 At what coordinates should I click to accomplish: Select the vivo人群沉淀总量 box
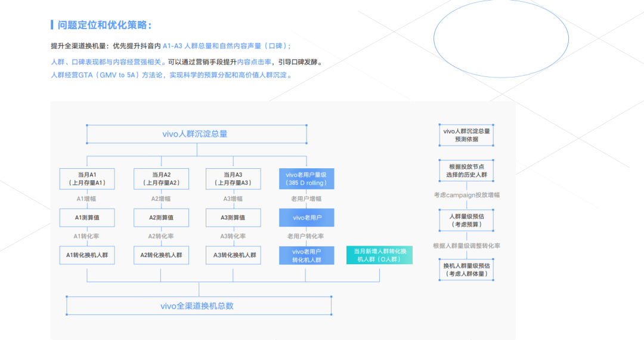tap(197, 134)
